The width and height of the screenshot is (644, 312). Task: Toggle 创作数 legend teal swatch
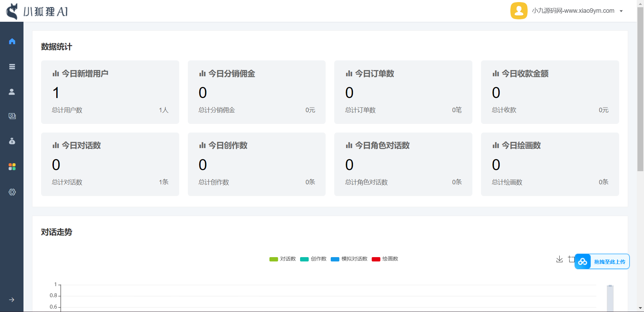point(304,259)
